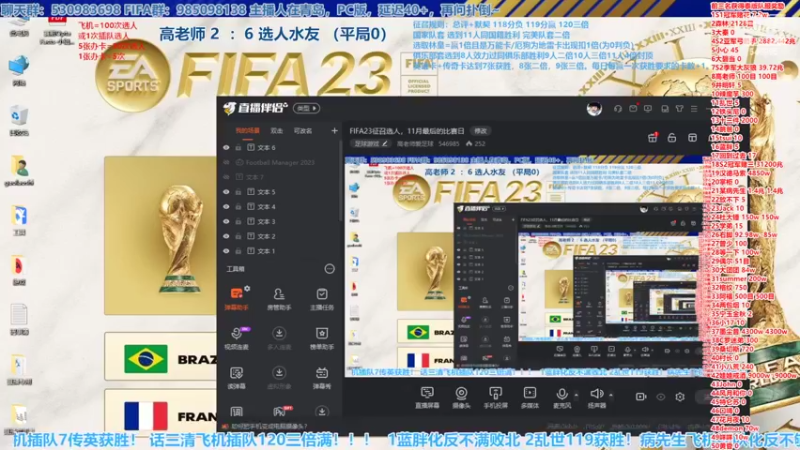The image size is (800, 450).
Task: Hide the 文本 4 layer
Action: click(226, 207)
